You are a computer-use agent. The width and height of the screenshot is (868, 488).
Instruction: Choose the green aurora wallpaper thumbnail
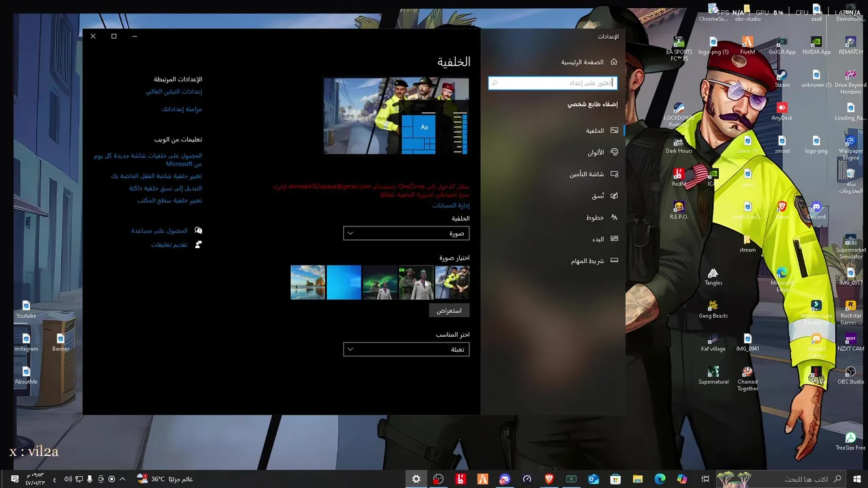pos(380,282)
